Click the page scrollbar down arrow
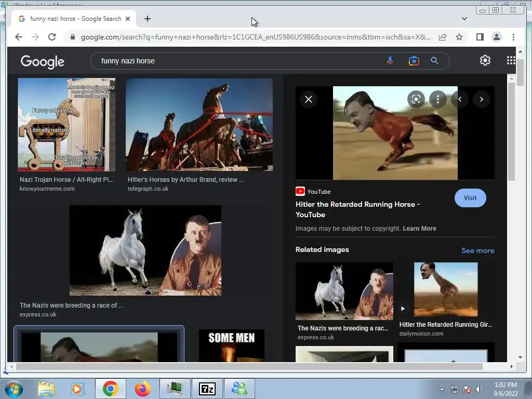 click(x=520, y=357)
